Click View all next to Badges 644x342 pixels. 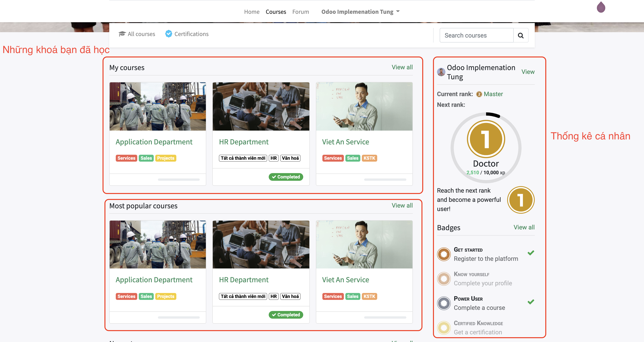524,227
